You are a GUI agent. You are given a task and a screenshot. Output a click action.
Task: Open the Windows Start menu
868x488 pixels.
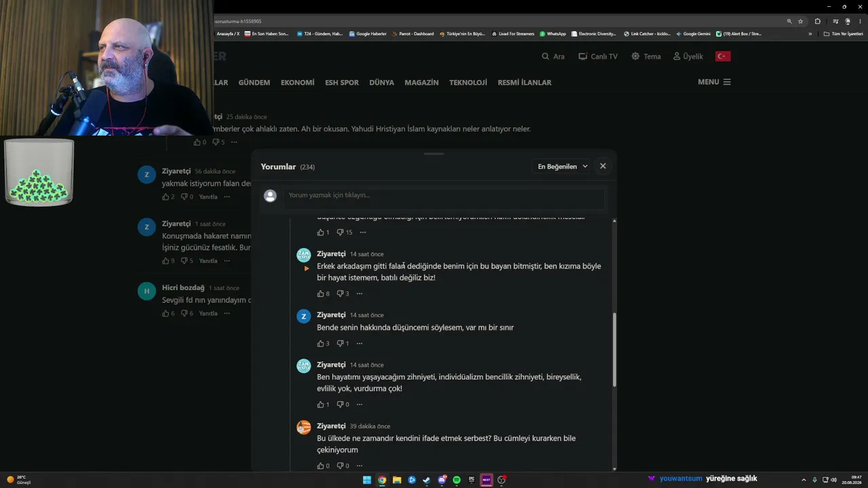[367, 480]
